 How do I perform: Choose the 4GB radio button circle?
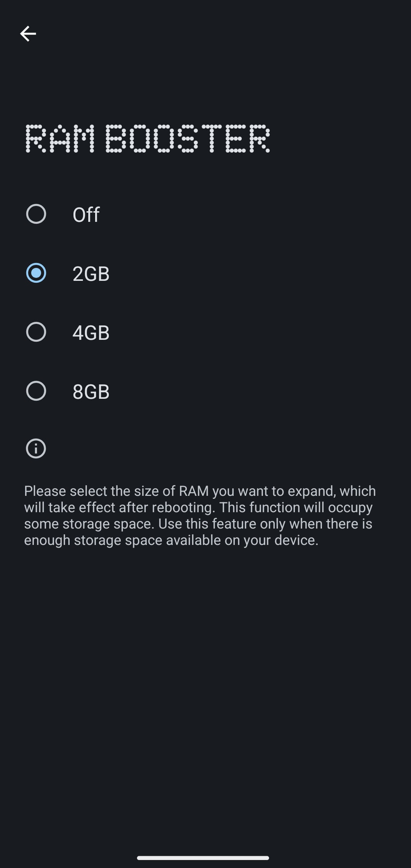36,332
